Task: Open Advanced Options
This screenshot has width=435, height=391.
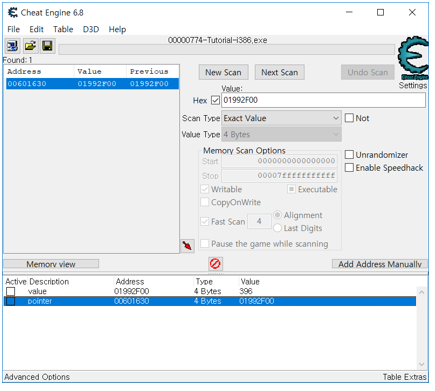Action: (x=37, y=377)
